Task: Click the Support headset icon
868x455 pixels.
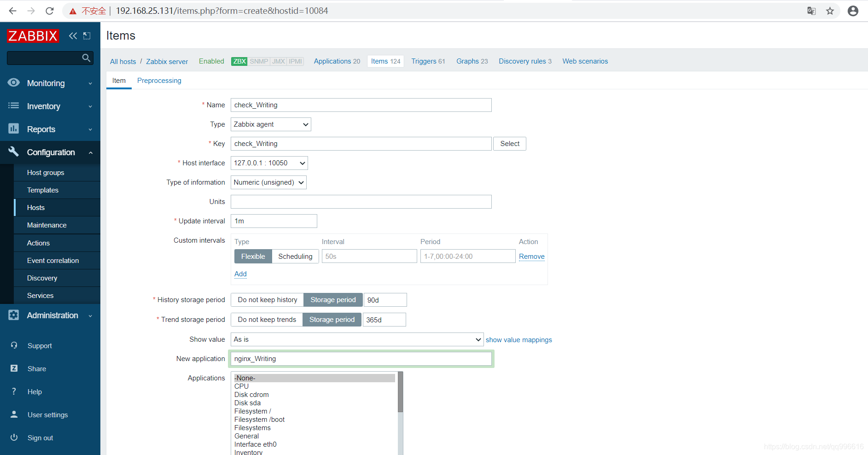Action: point(14,345)
